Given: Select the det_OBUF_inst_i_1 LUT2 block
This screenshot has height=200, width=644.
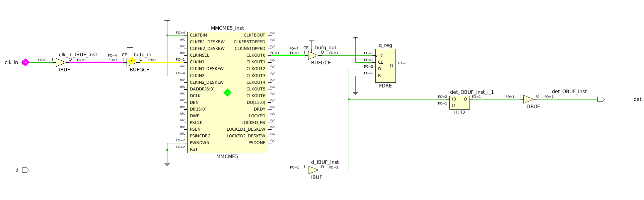Looking at the screenshot, I should point(459,103).
